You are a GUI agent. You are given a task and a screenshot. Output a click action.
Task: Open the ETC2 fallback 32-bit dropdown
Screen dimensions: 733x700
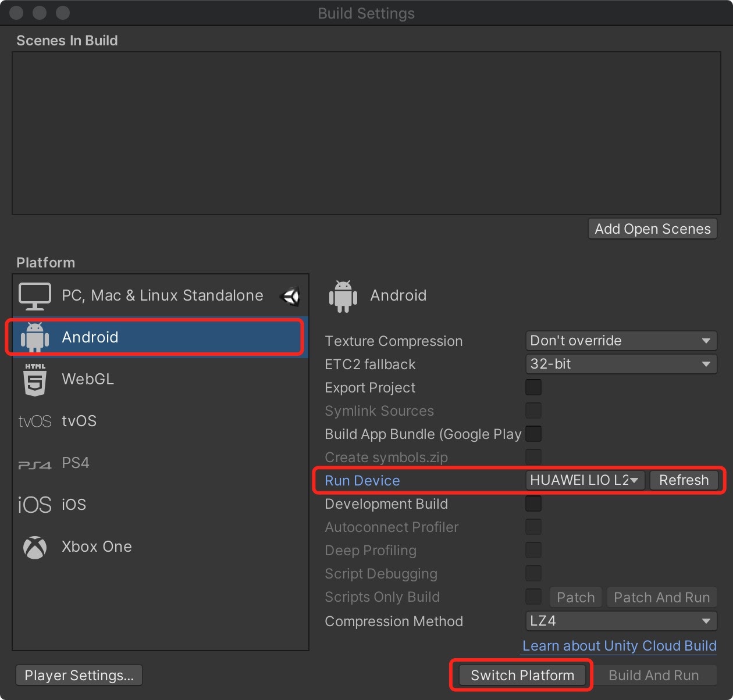621,364
